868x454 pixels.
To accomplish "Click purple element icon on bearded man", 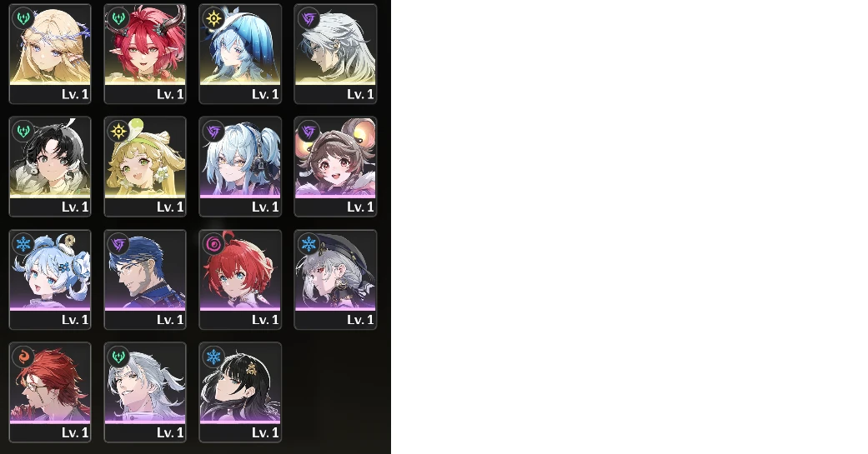I will [118, 244].
